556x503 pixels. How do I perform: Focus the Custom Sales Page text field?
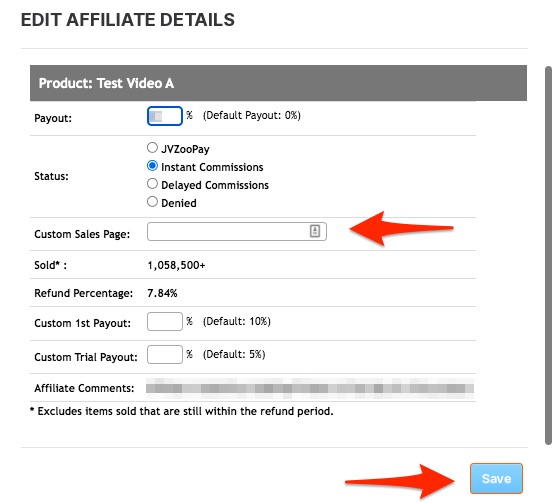coord(237,231)
